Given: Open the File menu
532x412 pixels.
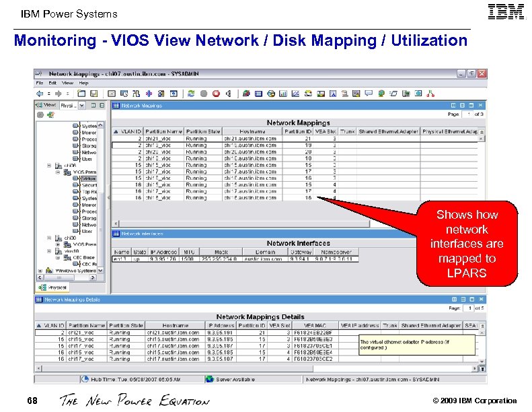Looking at the screenshot, I should click(x=40, y=83).
